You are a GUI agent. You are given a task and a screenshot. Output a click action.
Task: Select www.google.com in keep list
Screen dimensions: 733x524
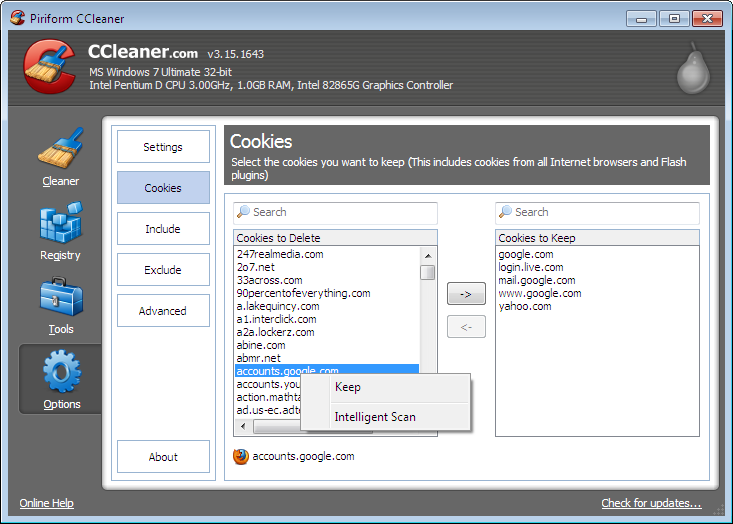540,294
